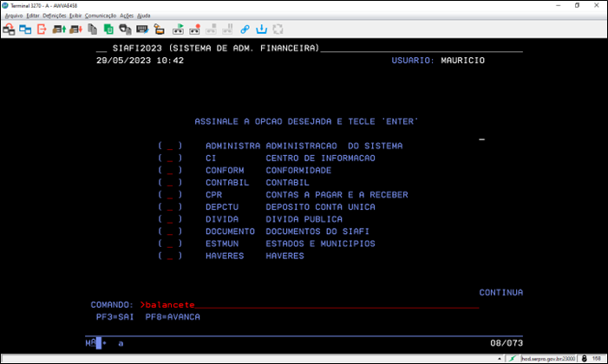Click the greyed refresh toolbar icon
This screenshot has width=608, height=364.
278,29
